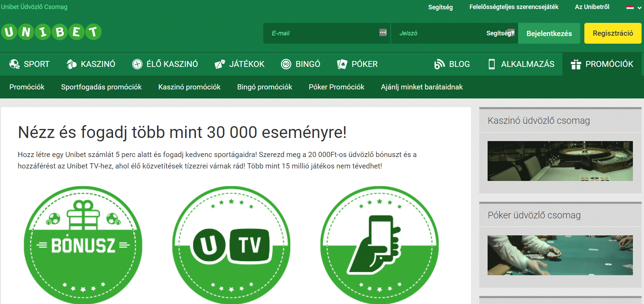Click the mobile phone Alkalmazás icon
Image resolution: width=644 pixels, height=304 pixels.
pyautogui.click(x=491, y=64)
